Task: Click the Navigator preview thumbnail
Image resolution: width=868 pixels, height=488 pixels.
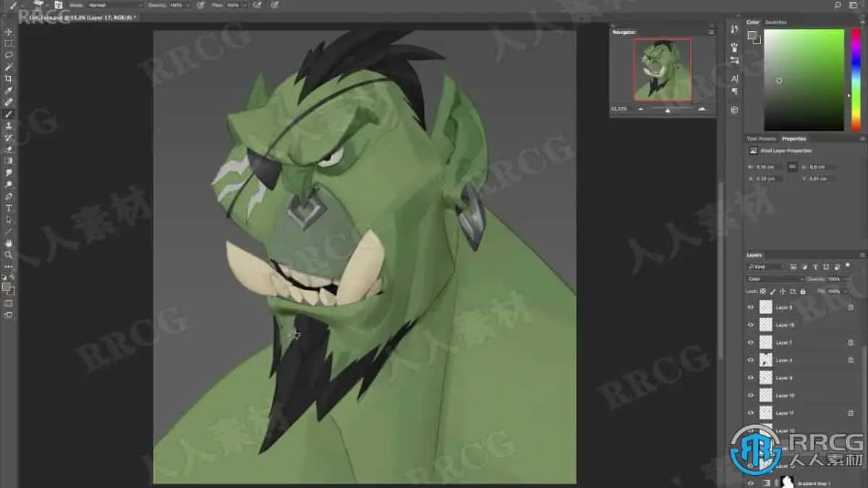Action: pos(663,69)
